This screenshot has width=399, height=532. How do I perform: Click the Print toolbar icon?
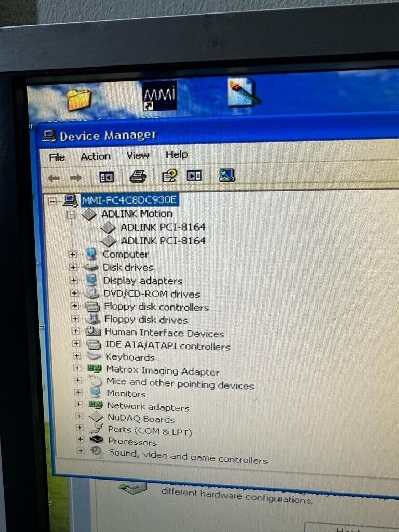[x=138, y=177]
